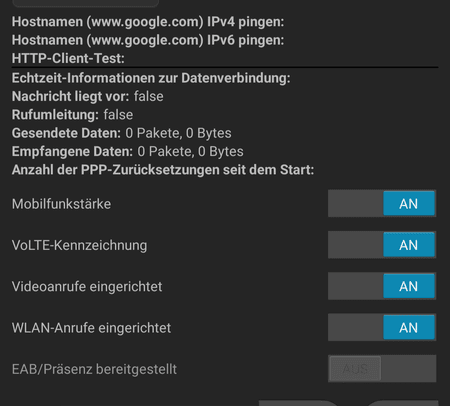The width and height of the screenshot is (450, 406).
Task: Select the PPP-Zurücksetzungen seit dem Start line
Action: pos(163,170)
